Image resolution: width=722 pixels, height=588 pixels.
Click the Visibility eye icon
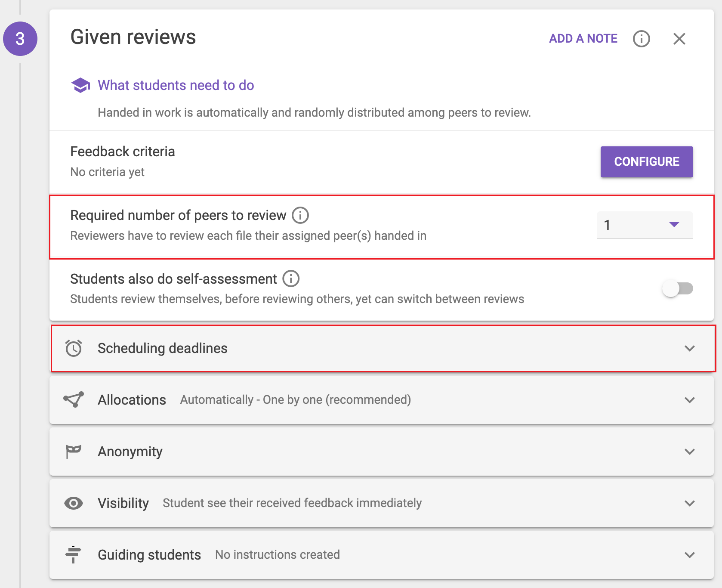(x=74, y=503)
